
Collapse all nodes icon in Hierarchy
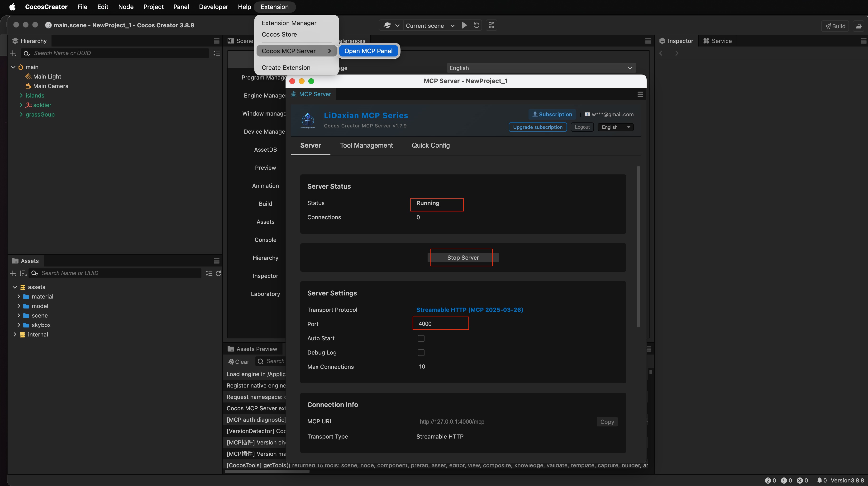click(x=217, y=53)
